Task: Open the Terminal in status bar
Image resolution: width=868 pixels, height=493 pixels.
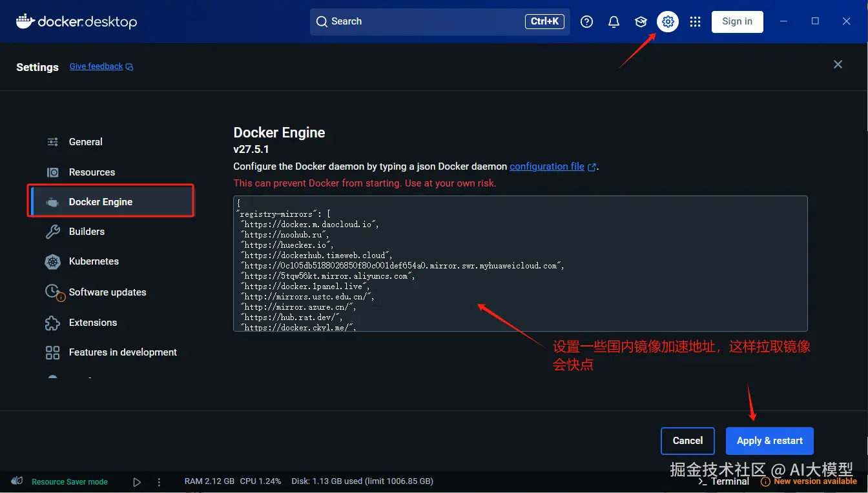Action: pos(723,481)
